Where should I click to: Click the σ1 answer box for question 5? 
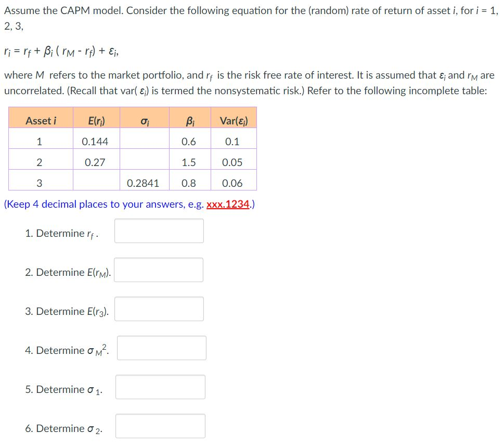click(160, 386)
